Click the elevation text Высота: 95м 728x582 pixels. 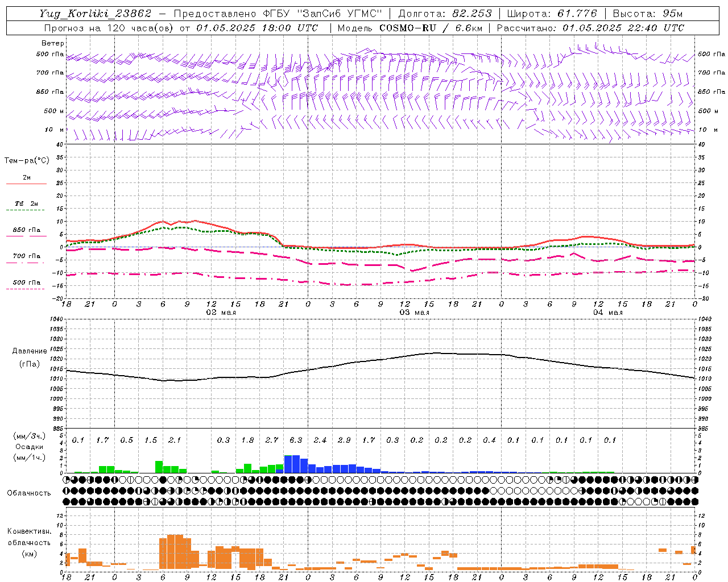(x=647, y=14)
